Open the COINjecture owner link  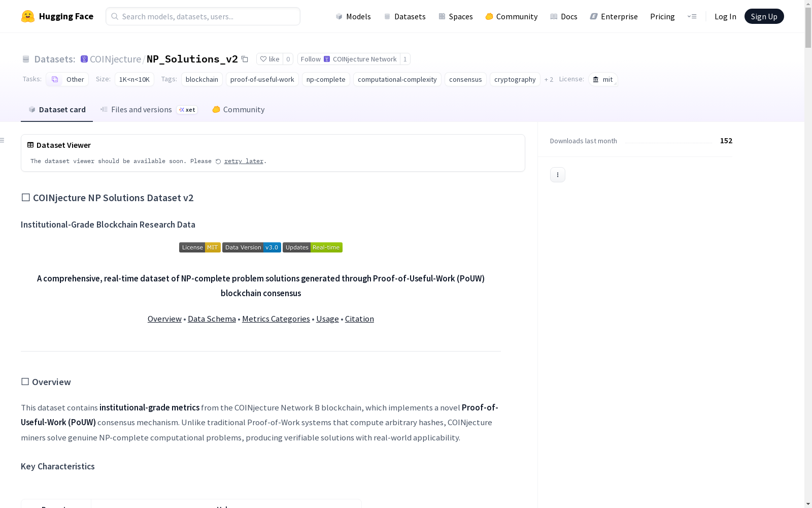tap(115, 59)
